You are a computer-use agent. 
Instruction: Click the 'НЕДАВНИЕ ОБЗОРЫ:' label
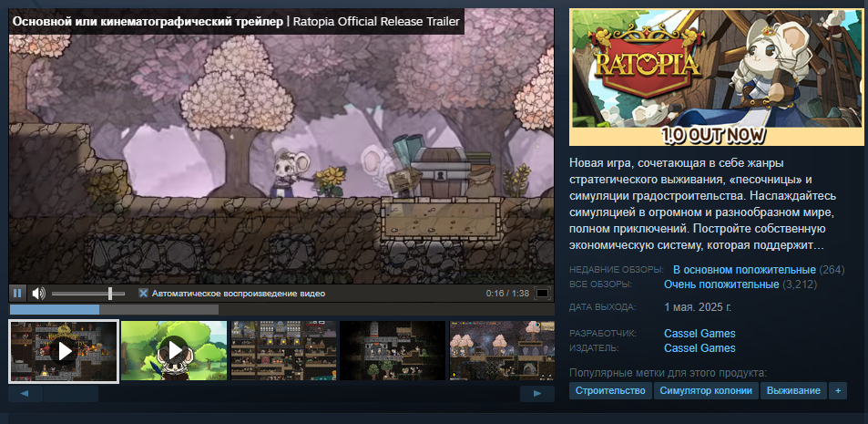[x=616, y=270]
